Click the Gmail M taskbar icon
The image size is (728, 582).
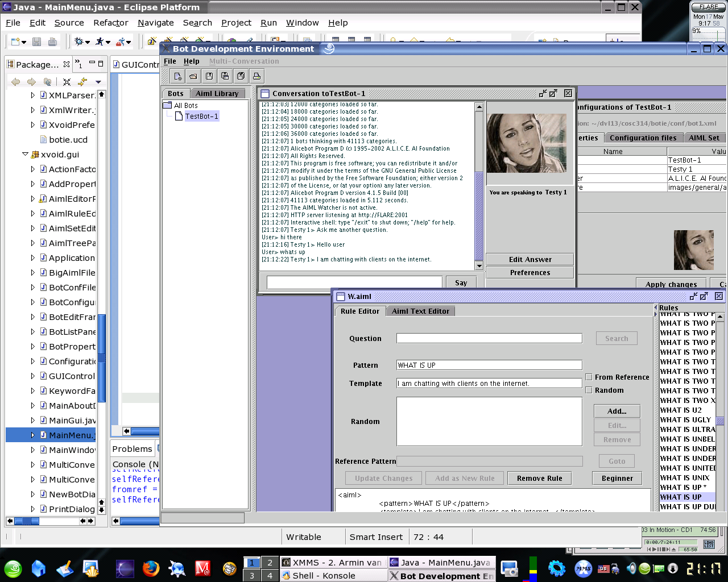[x=202, y=568]
